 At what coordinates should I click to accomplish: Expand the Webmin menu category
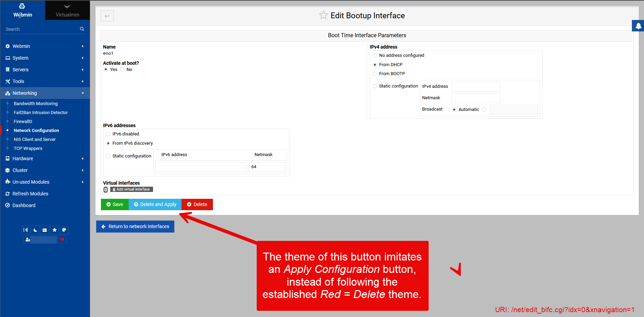(82, 46)
